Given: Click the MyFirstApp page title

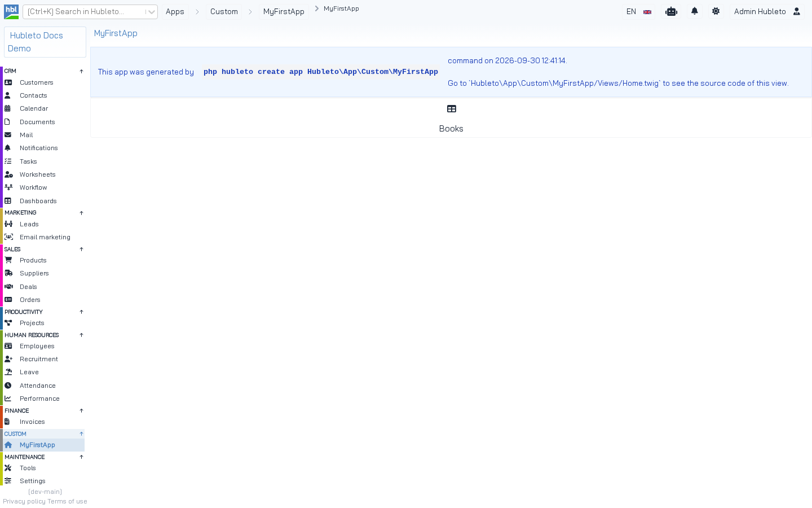Looking at the screenshot, I should 116,33.
